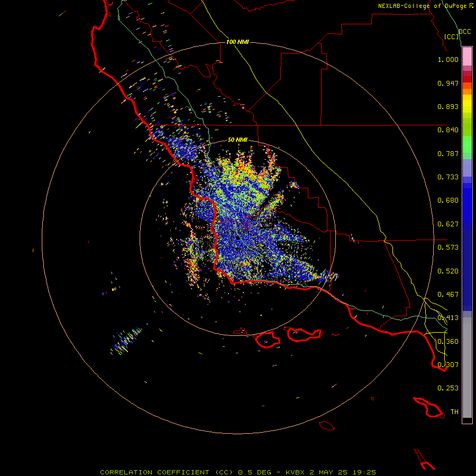Image resolution: width=476 pixels, height=476 pixels.
Task: Select the red segment of the color bar
Action: (467, 79)
